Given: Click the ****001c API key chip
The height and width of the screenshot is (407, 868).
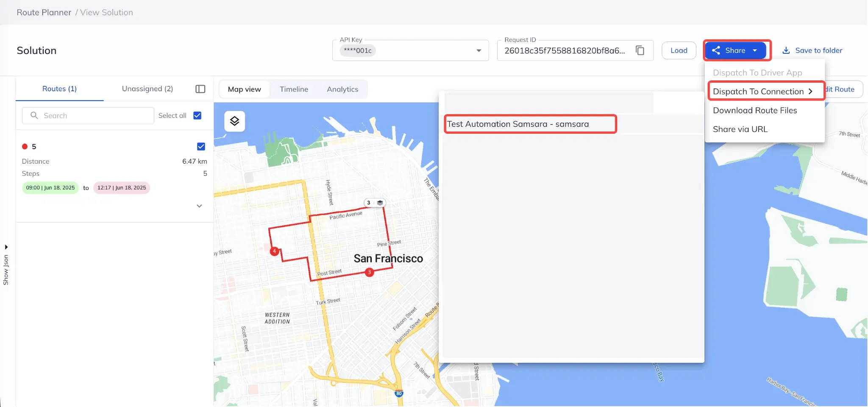Looking at the screenshot, I should click(x=358, y=50).
